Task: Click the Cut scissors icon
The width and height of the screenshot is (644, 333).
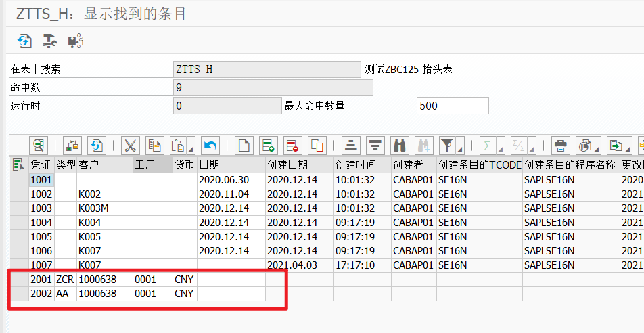Action: (130, 146)
